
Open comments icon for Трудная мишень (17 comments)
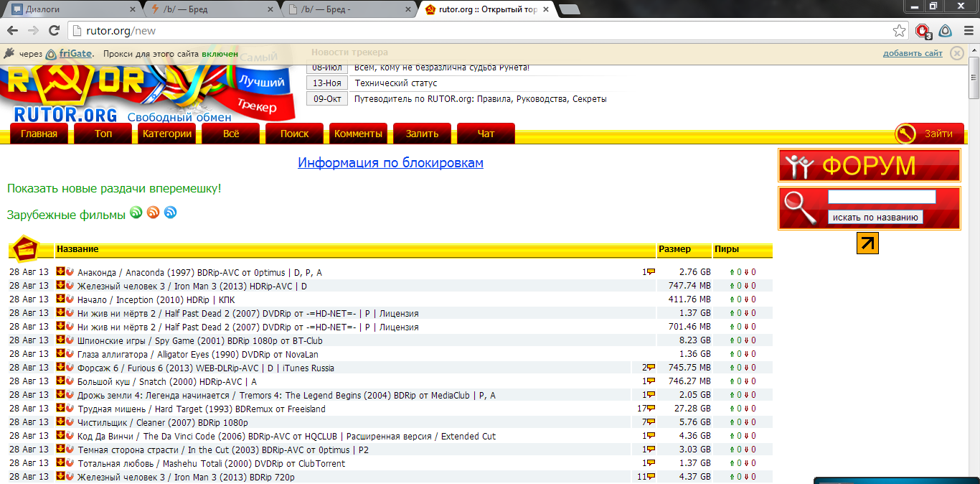pos(651,409)
